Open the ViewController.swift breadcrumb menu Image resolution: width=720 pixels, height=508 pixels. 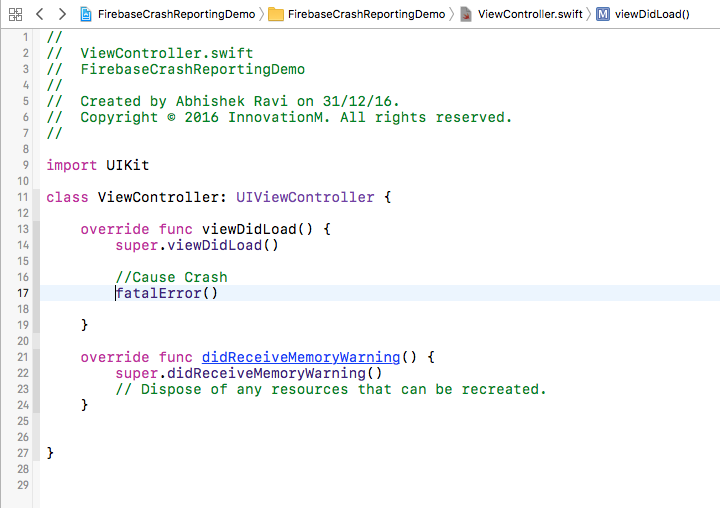tap(527, 14)
